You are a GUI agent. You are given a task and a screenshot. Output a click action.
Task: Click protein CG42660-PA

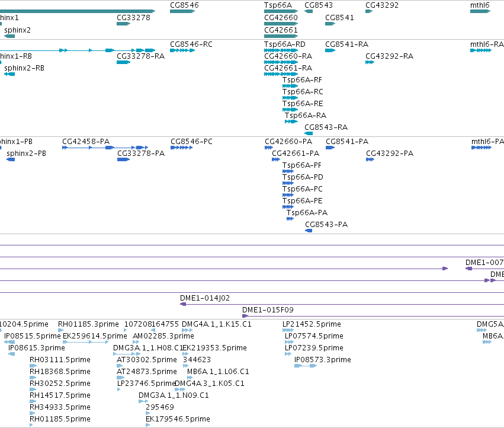tap(269, 148)
